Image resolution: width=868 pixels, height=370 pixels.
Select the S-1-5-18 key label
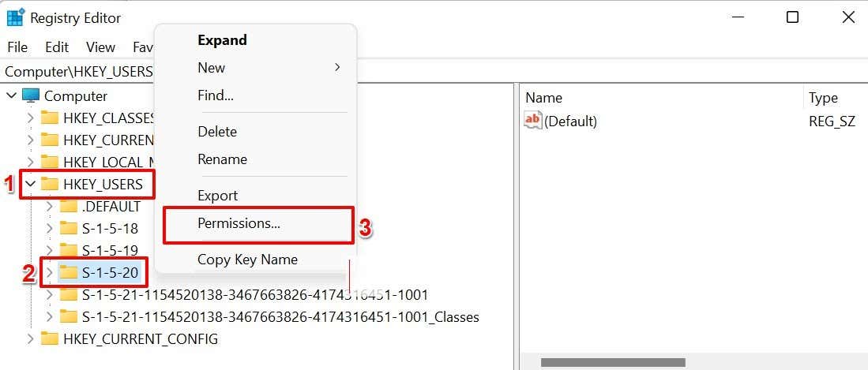(110, 229)
